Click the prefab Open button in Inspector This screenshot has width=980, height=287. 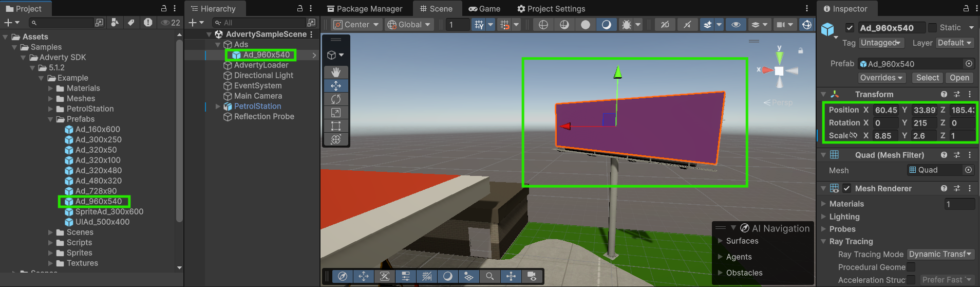[959, 78]
